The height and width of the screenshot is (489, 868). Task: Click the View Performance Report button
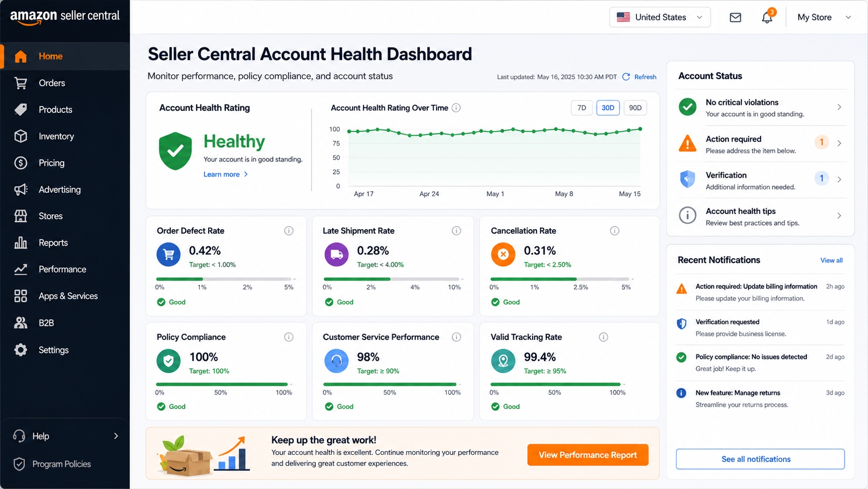point(588,455)
